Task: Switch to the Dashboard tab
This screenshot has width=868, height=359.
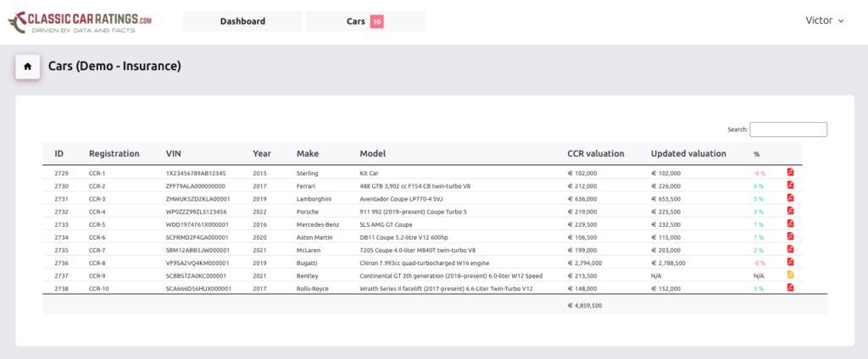Action: coord(242,21)
